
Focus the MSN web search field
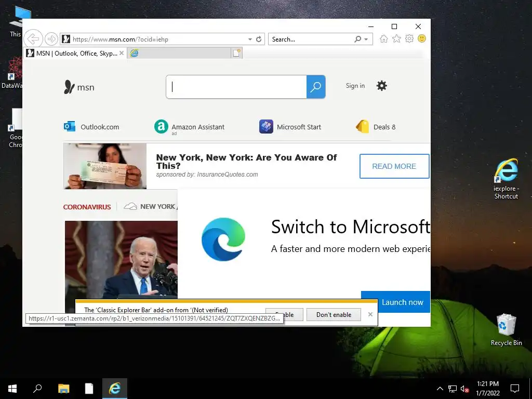[x=236, y=87]
